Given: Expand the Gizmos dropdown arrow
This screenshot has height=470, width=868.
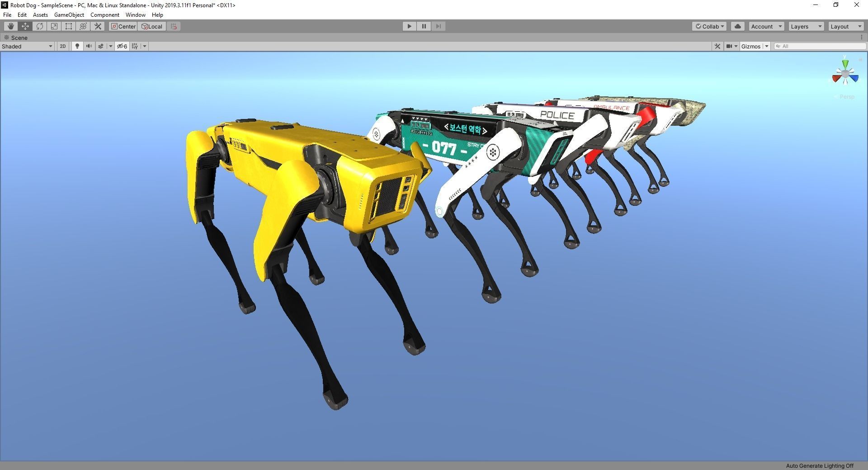Looking at the screenshot, I should coord(767,46).
